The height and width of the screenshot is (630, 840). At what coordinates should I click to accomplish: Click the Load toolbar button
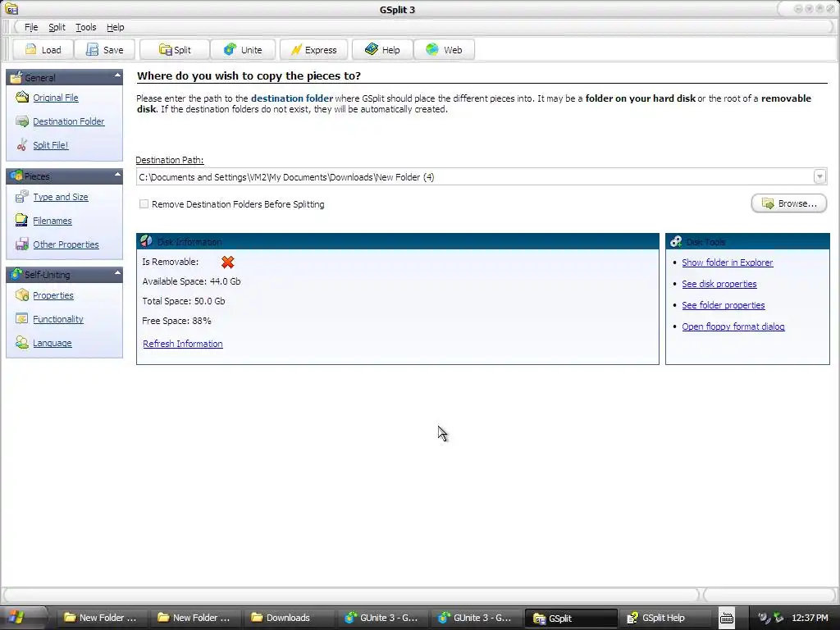pos(43,50)
